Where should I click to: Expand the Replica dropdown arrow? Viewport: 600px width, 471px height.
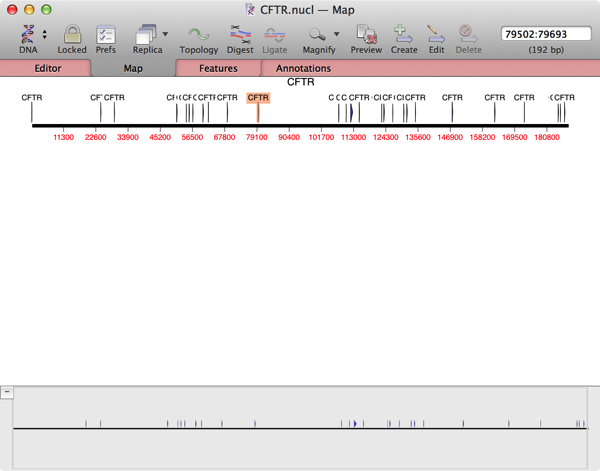tap(165, 34)
